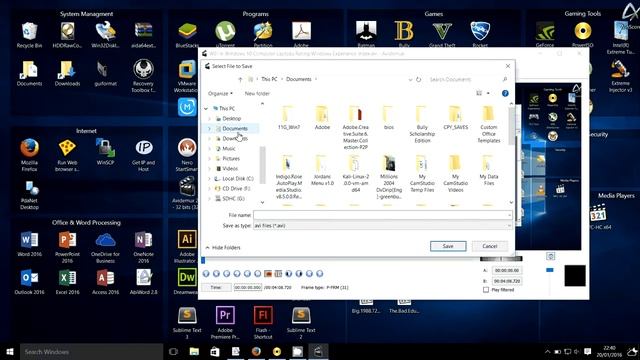Click the Windows Start button
The image size is (640, 360).
tap(10, 351)
